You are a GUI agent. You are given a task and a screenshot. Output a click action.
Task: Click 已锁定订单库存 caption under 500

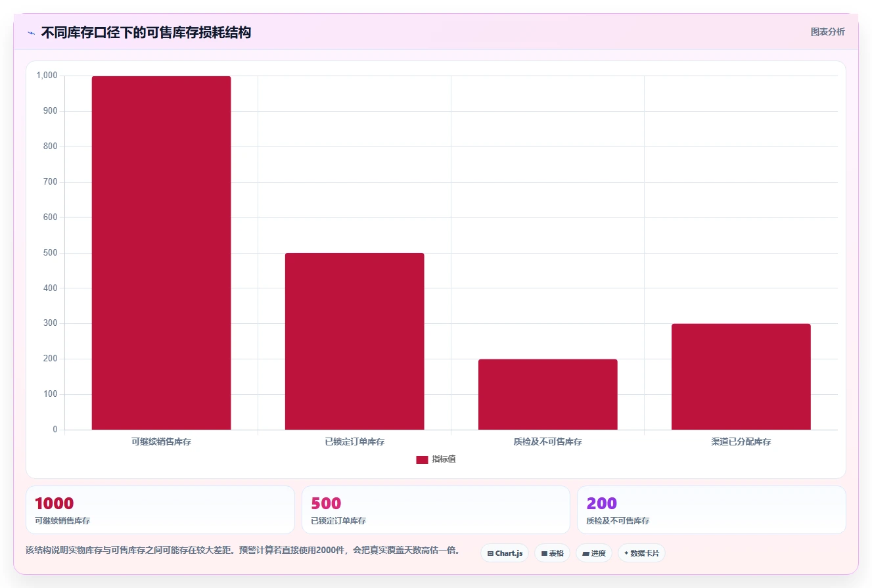pyautogui.click(x=338, y=520)
